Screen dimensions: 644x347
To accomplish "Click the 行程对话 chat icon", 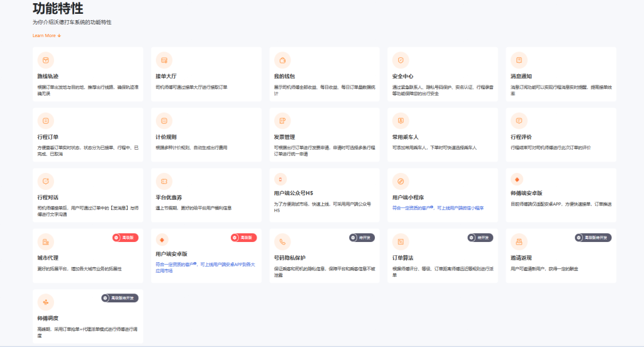I will (x=45, y=181).
